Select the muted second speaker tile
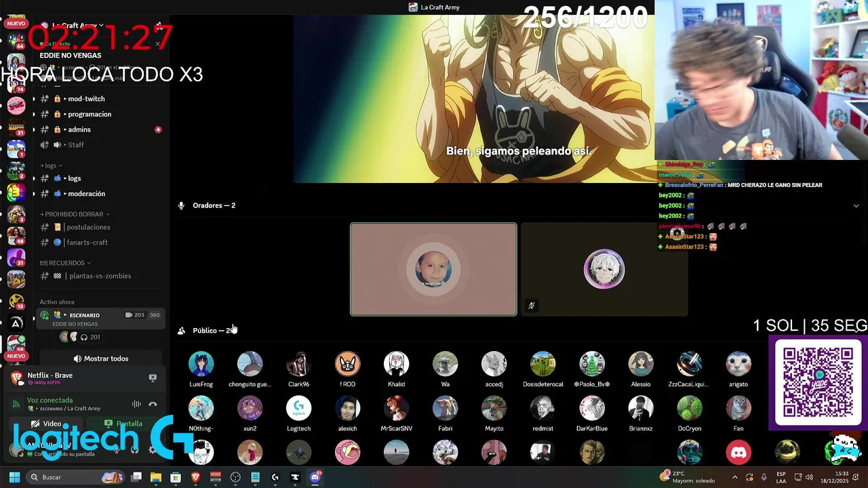This screenshot has width=868, height=488. [x=604, y=269]
